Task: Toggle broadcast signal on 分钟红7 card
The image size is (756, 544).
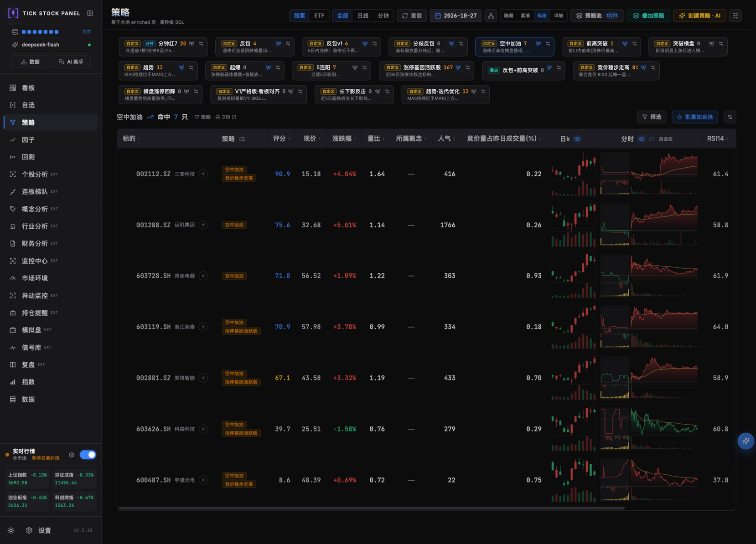Action: click(192, 44)
